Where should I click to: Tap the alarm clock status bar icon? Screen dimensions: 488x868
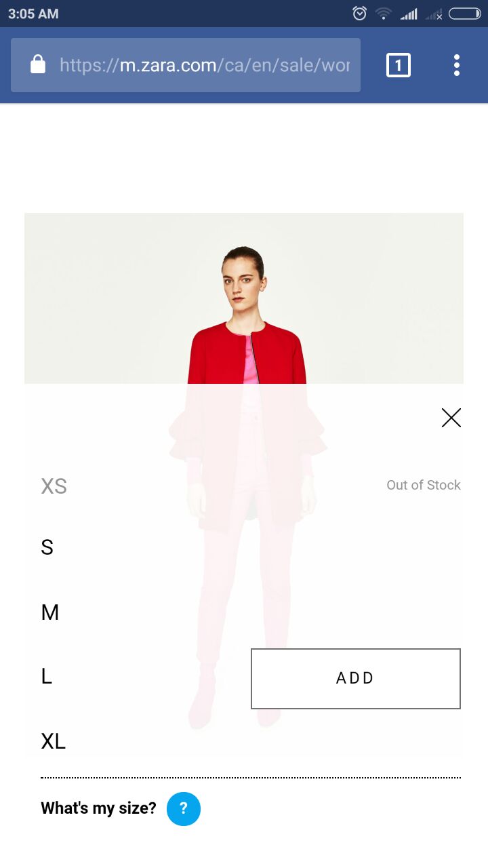(360, 13)
